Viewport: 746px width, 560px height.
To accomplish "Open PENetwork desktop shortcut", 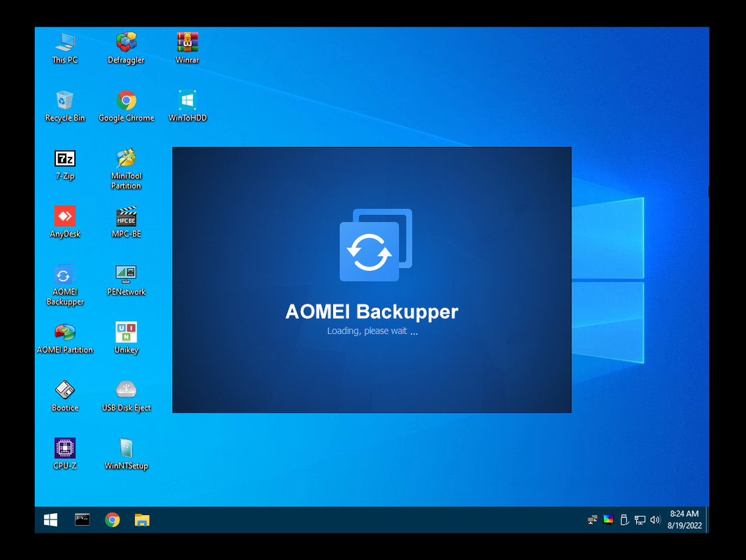I will tap(126, 280).
